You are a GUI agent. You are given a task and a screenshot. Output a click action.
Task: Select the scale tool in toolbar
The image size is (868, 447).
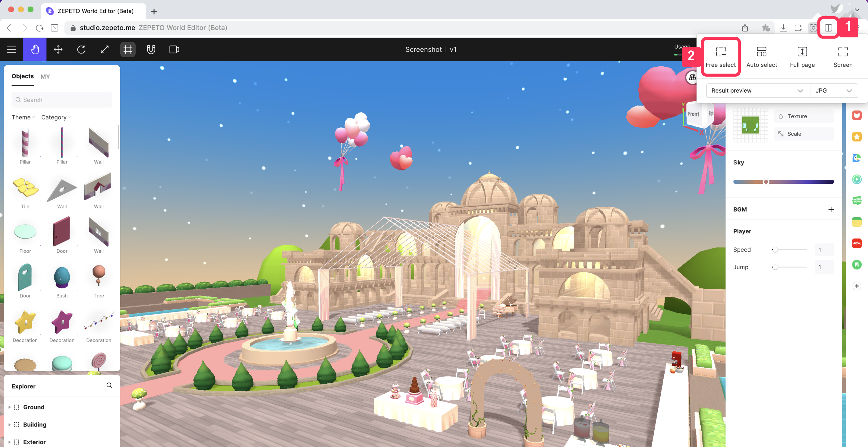click(x=105, y=49)
